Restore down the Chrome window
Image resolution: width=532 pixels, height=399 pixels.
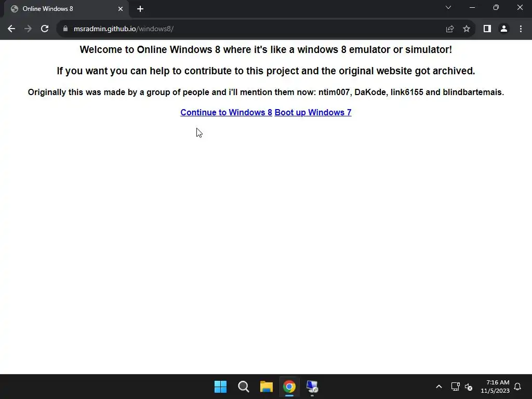tap(496, 7)
